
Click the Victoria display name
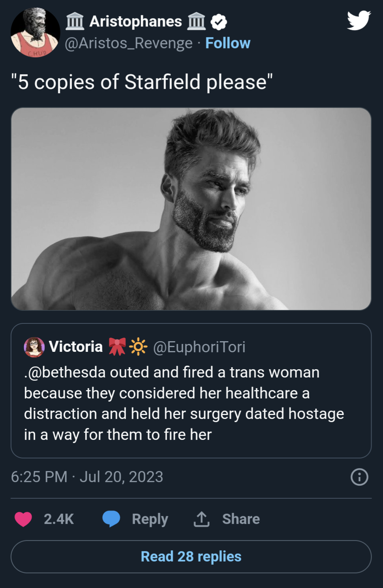click(76, 347)
